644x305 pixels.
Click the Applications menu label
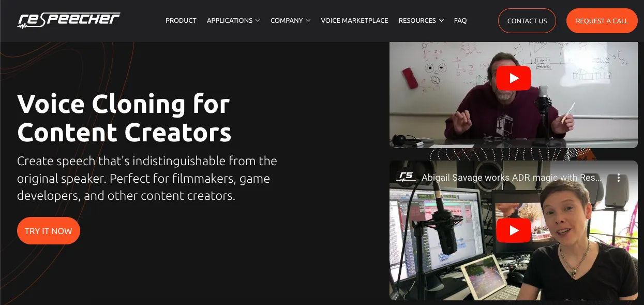click(x=230, y=21)
